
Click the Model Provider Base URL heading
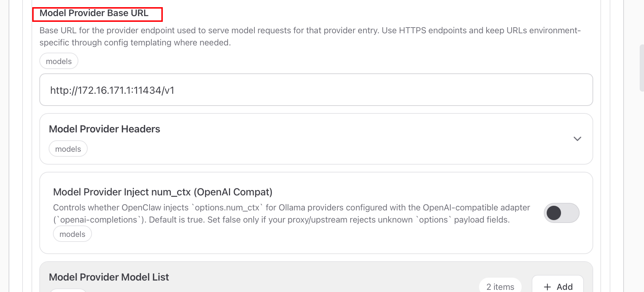coord(94,13)
